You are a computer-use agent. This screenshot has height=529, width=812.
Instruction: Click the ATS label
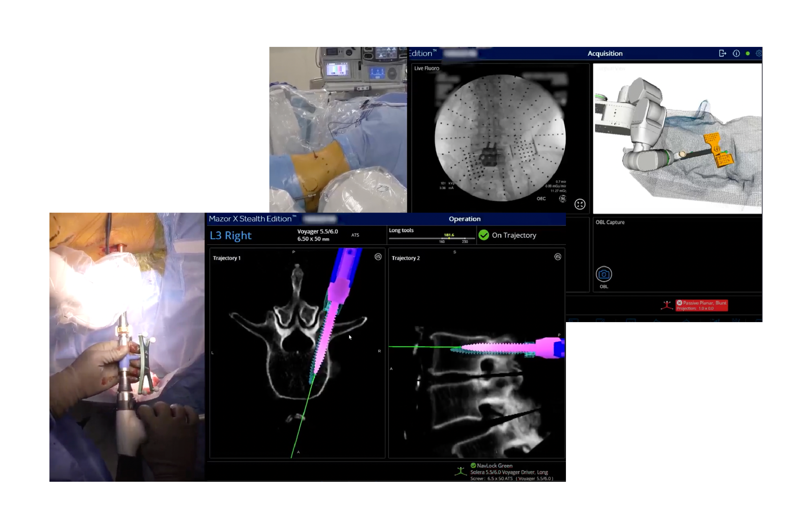(x=355, y=235)
